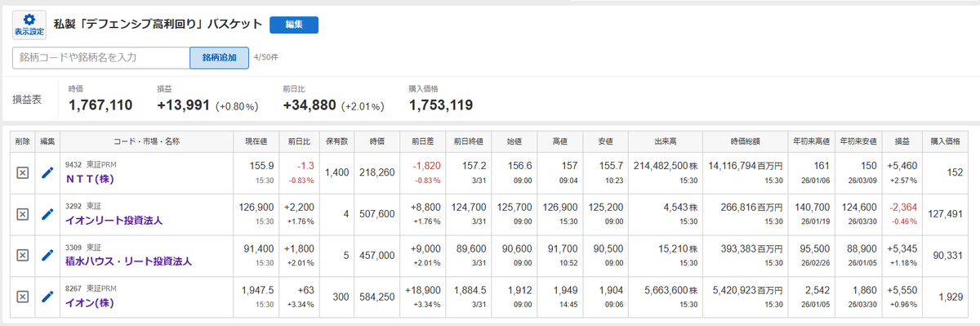Click the blue 編集 button

(x=294, y=25)
